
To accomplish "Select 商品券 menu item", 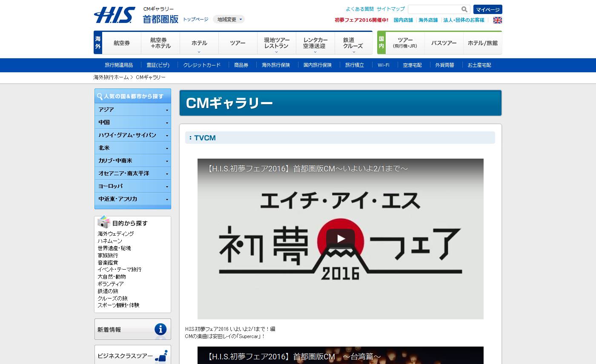I will click(x=241, y=65).
